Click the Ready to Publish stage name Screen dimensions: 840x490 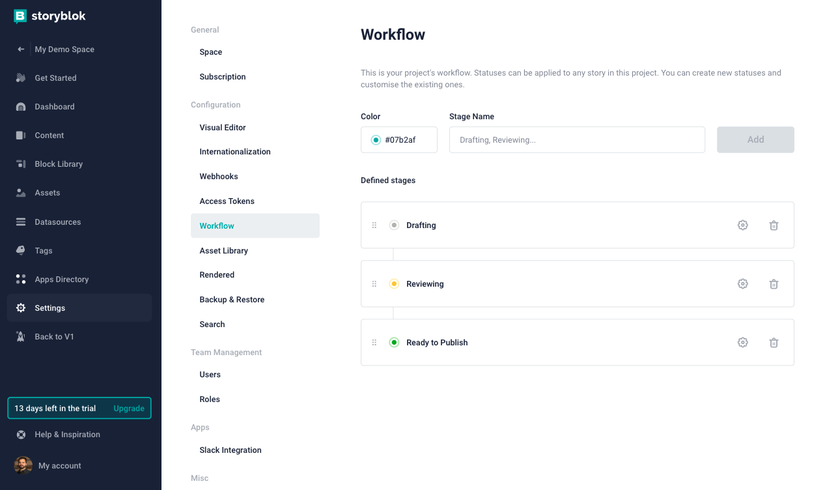(437, 342)
